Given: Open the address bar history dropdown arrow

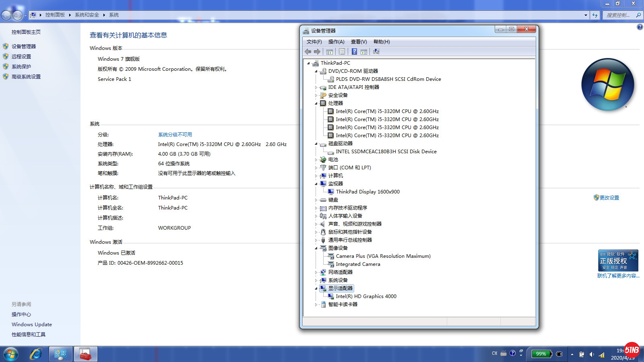Looking at the screenshot, I should click(x=586, y=15).
